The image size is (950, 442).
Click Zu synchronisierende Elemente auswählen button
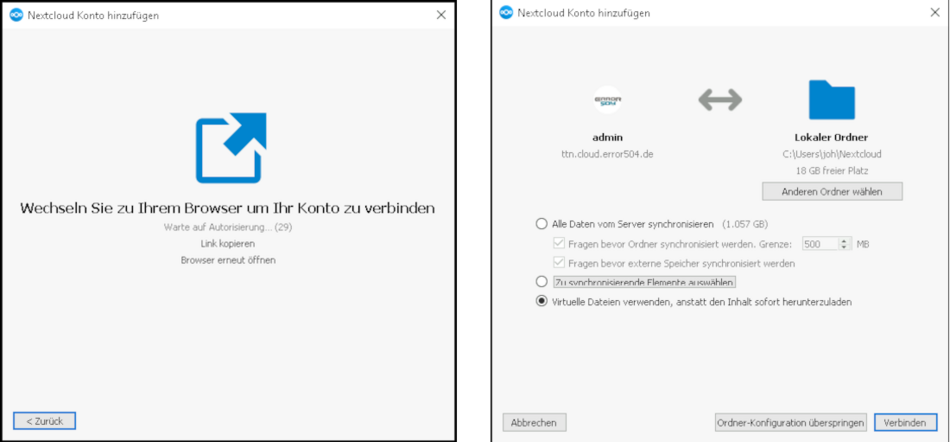644,282
